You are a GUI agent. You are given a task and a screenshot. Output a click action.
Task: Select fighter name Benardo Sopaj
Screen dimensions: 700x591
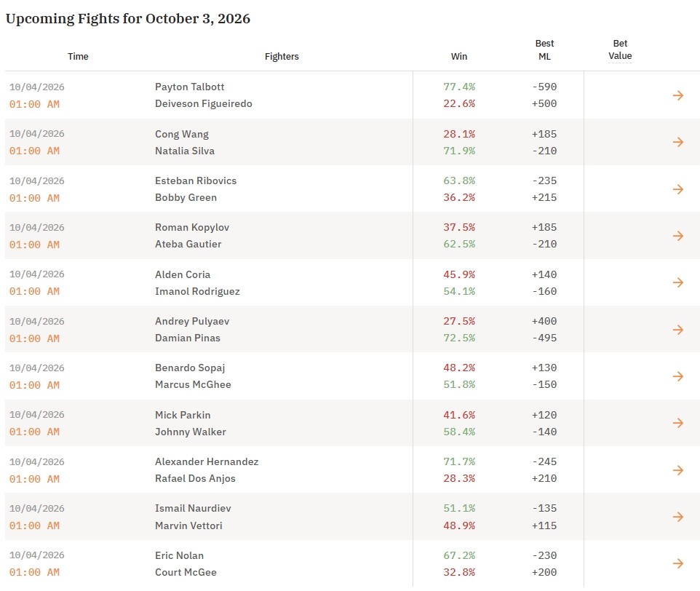[x=190, y=368]
